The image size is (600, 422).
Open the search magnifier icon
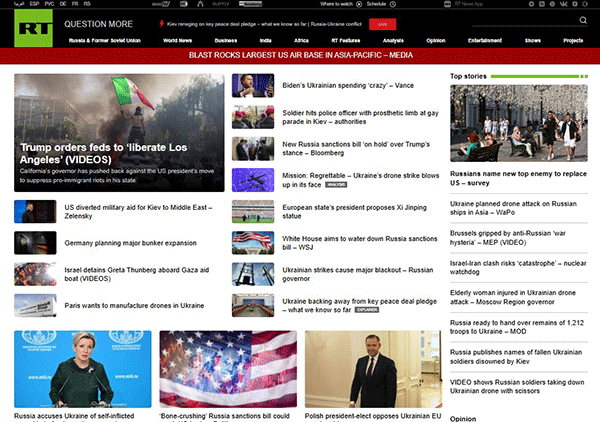(x=583, y=20)
